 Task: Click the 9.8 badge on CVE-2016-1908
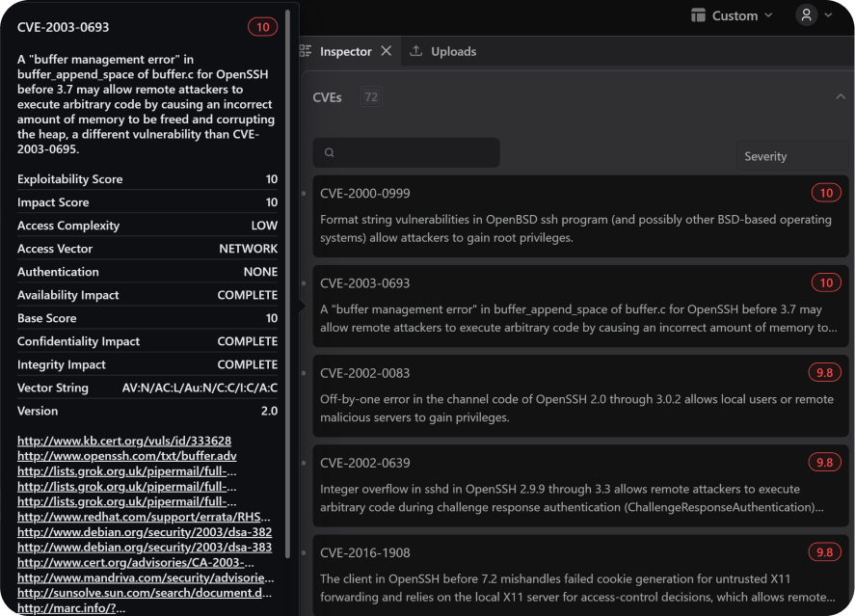pos(824,552)
